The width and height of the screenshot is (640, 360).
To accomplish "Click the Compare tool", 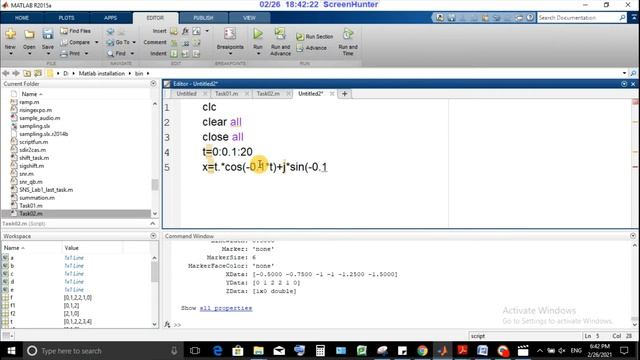I will pos(76,42).
